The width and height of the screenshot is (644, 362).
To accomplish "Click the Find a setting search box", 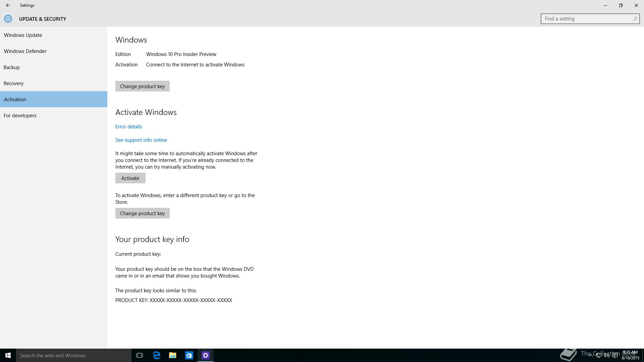I will pos(590,19).
